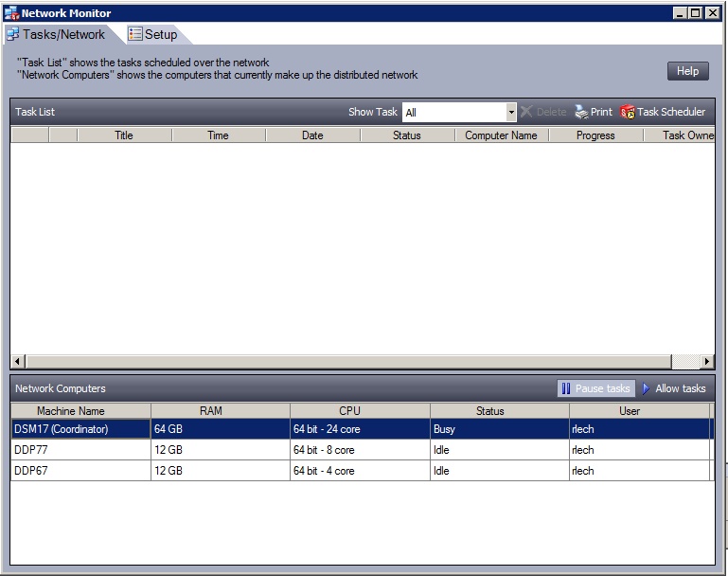728x576 pixels.
Task: Sort computers by Status column header
Action: pos(500,410)
